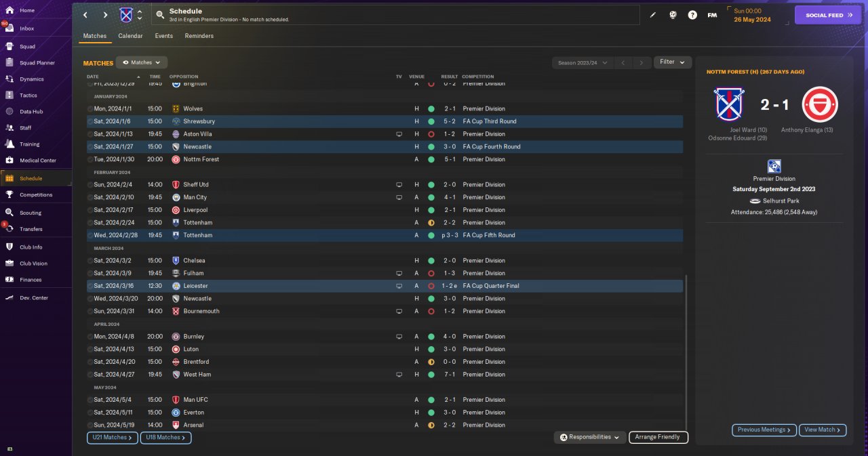
Task: Click the match list vertical scrollbar
Action: coord(686,352)
